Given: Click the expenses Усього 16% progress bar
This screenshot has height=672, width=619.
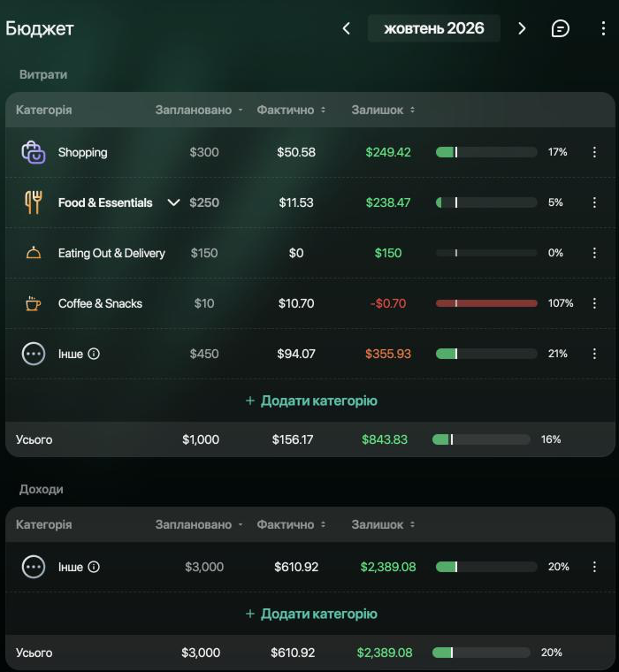Looking at the screenshot, I should pos(481,439).
